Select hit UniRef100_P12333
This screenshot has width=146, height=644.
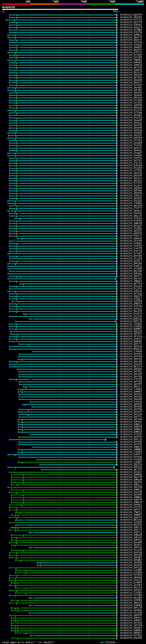point(131,110)
